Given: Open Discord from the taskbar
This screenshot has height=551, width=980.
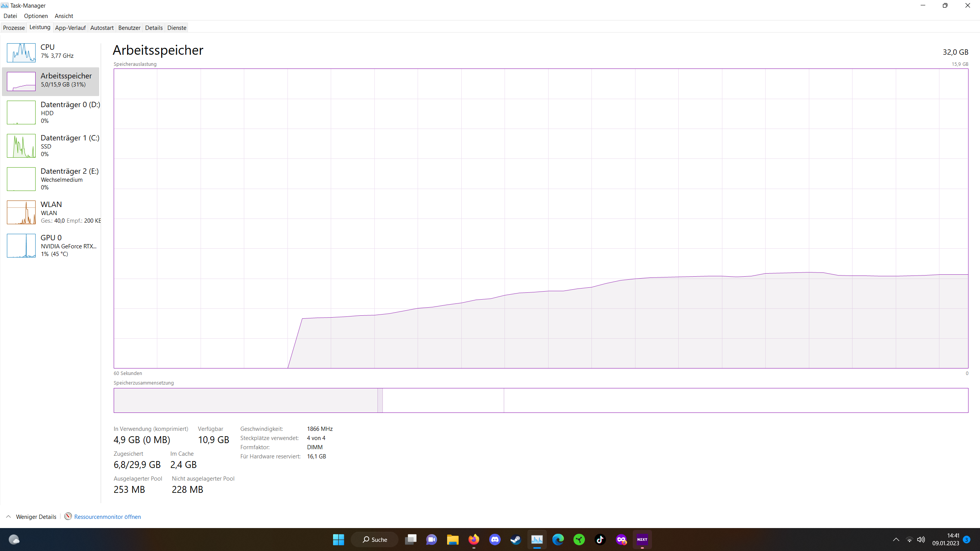Looking at the screenshot, I should point(495,540).
